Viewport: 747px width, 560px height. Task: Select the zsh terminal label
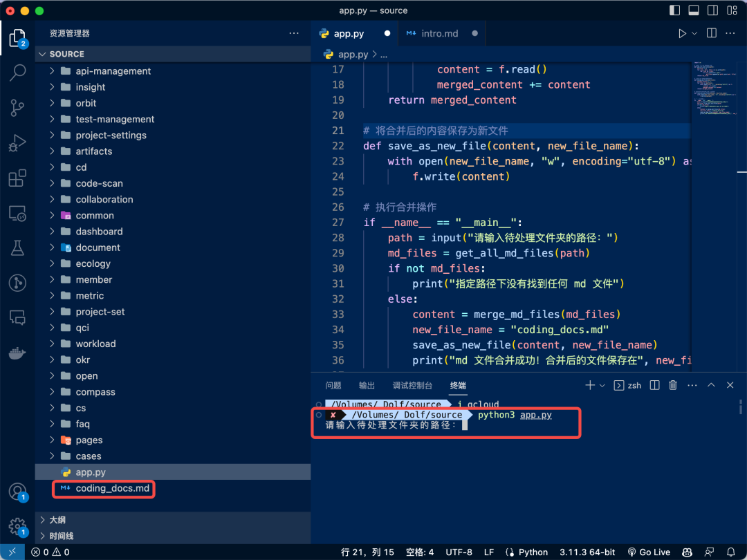point(627,385)
